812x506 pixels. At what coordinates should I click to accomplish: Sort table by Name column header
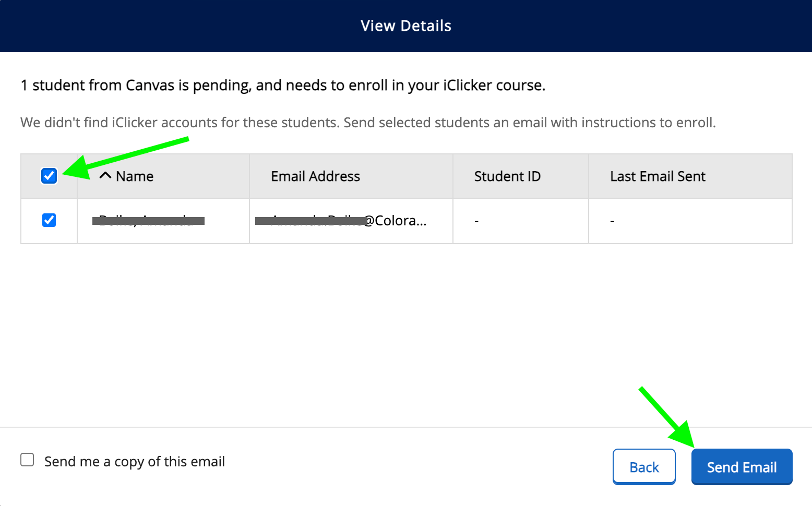click(135, 176)
